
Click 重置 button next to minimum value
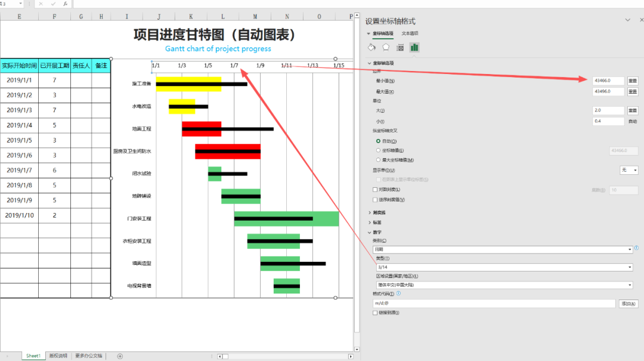633,81
